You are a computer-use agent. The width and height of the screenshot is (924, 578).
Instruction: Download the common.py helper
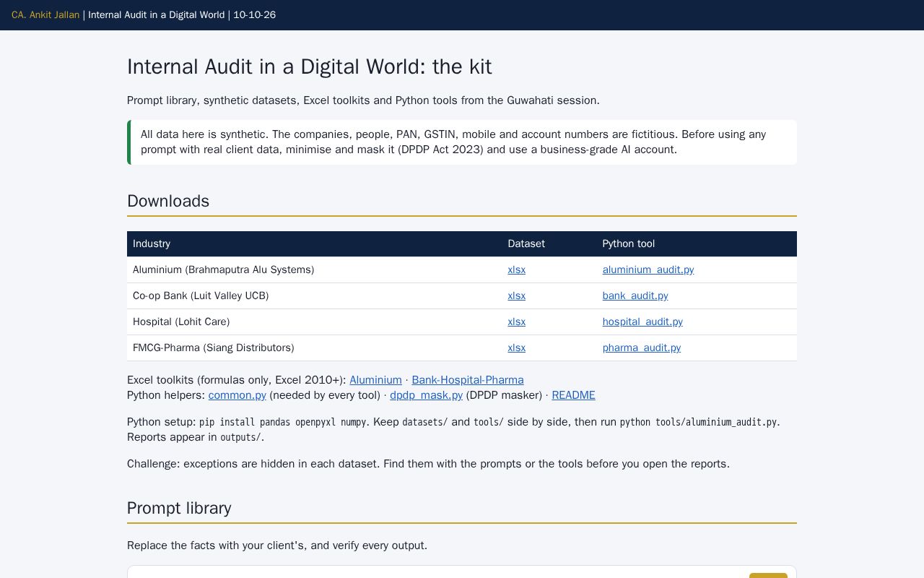[x=237, y=395]
